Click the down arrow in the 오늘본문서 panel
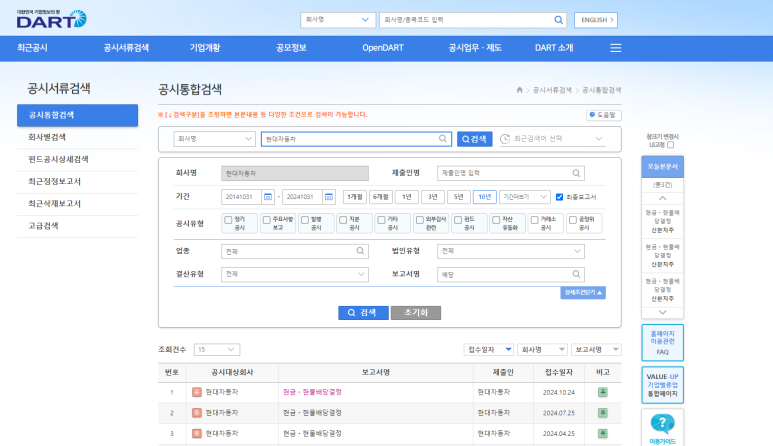Viewport: 773px width, 446px height. coord(662,312)
